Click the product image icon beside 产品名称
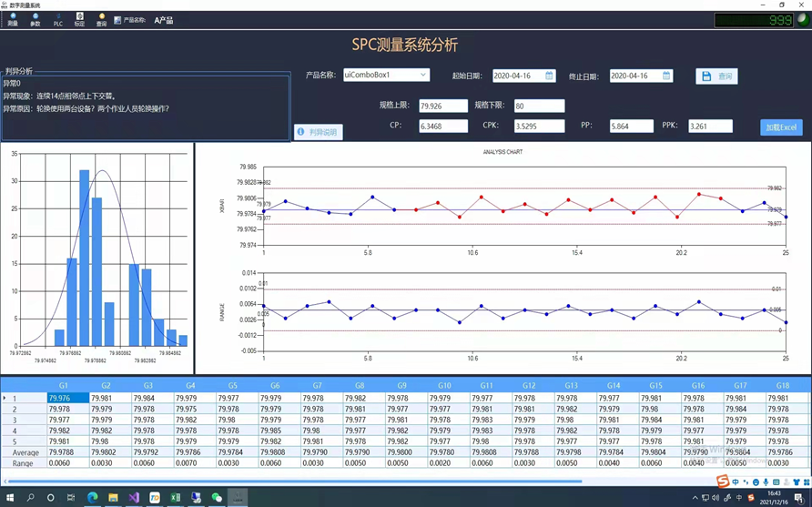The image size is (812, 507). (x=117, y=20)
